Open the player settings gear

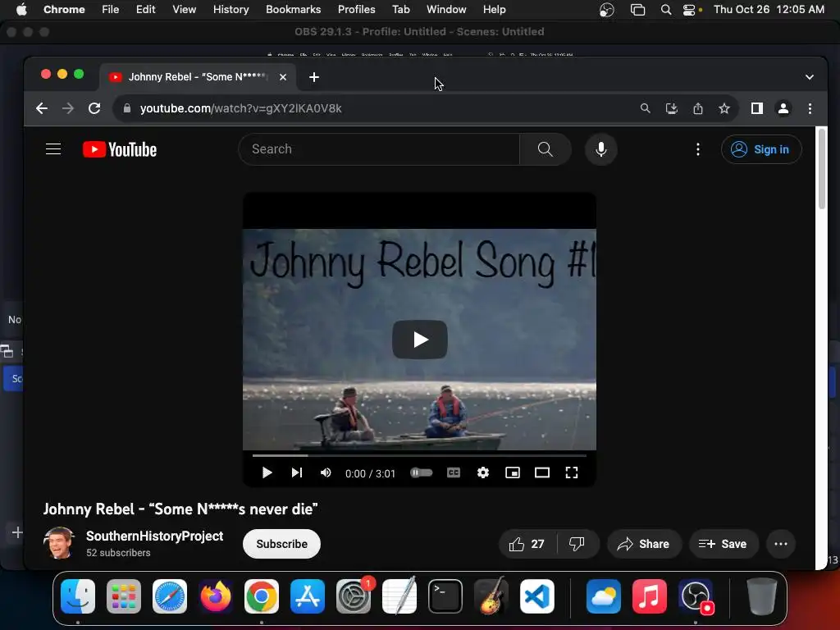[x=483, y=472]
